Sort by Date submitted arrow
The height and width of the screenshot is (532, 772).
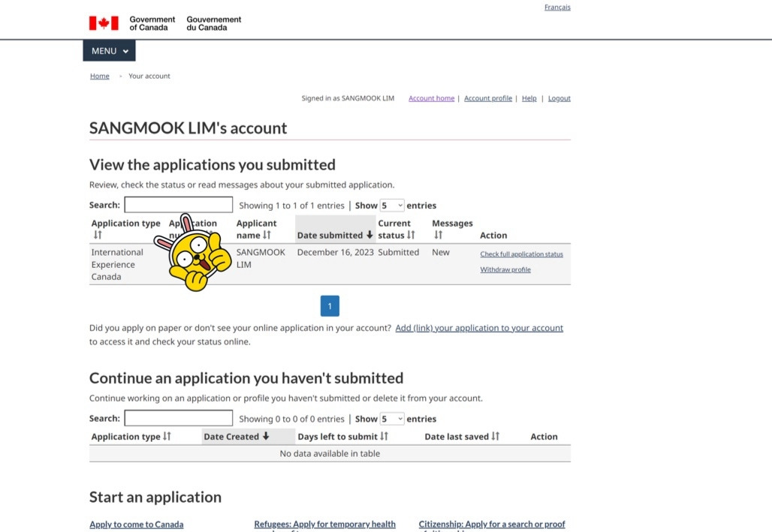click(369, 235)
